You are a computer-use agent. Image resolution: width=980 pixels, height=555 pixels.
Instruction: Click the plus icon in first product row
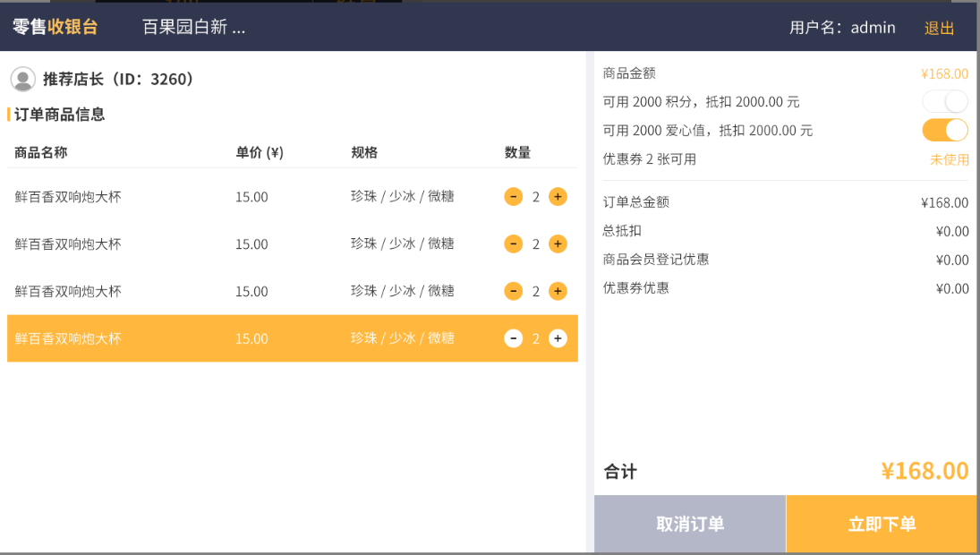558,196
